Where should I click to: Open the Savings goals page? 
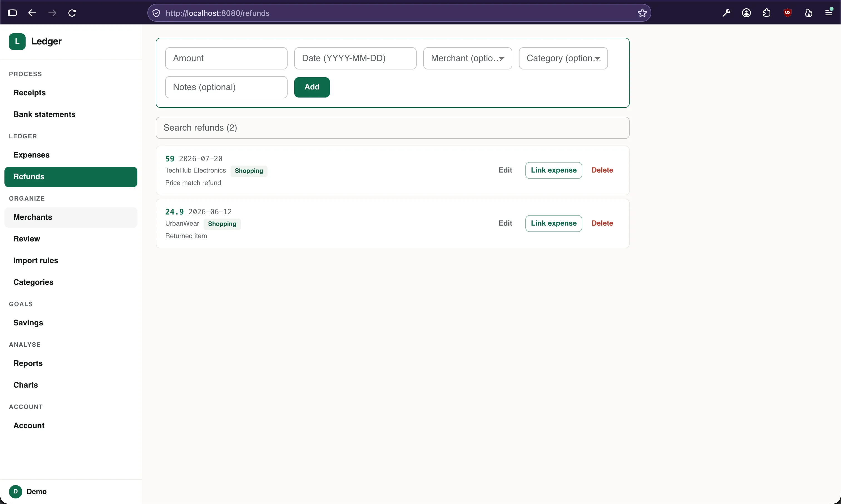pyautogui.click(x=71, y=323)
